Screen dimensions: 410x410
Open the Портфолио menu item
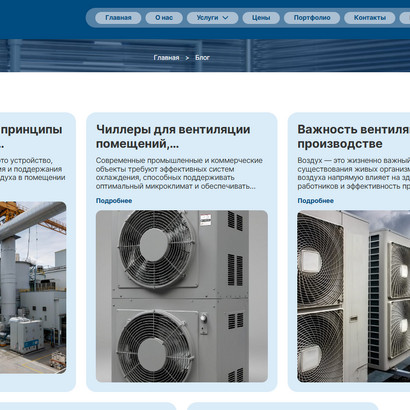click(312, 18)
